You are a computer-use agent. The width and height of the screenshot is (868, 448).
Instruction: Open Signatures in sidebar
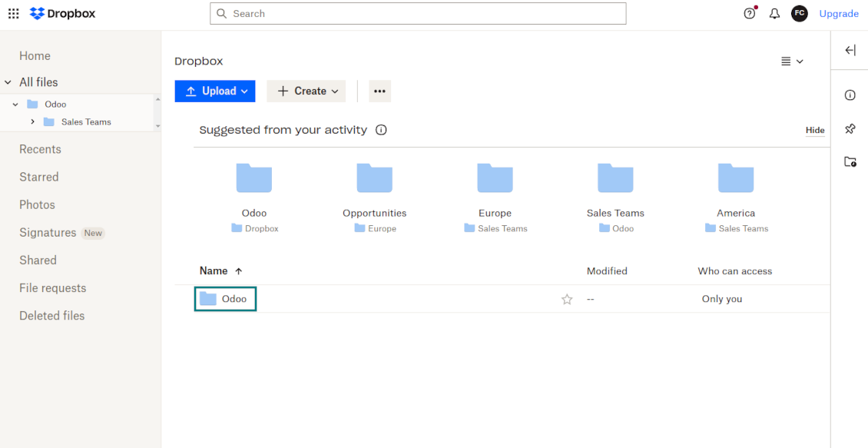(48, 233)
